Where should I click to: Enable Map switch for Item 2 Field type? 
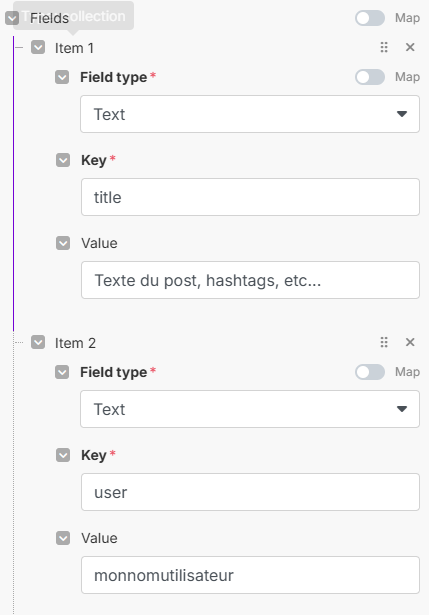click(370, 372)
